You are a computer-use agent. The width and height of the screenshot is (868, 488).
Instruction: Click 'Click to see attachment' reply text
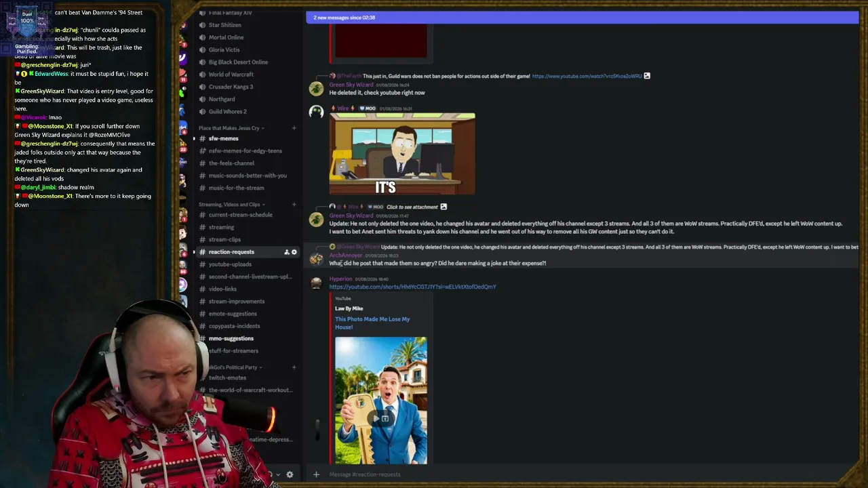pyautogui.click(x=412, y=207)
